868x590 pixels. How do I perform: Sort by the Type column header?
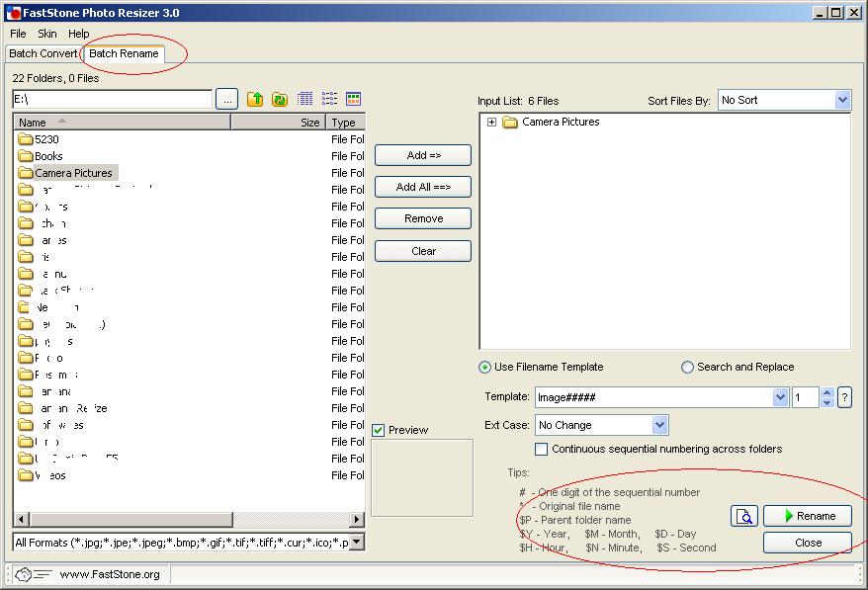(345, 123)
